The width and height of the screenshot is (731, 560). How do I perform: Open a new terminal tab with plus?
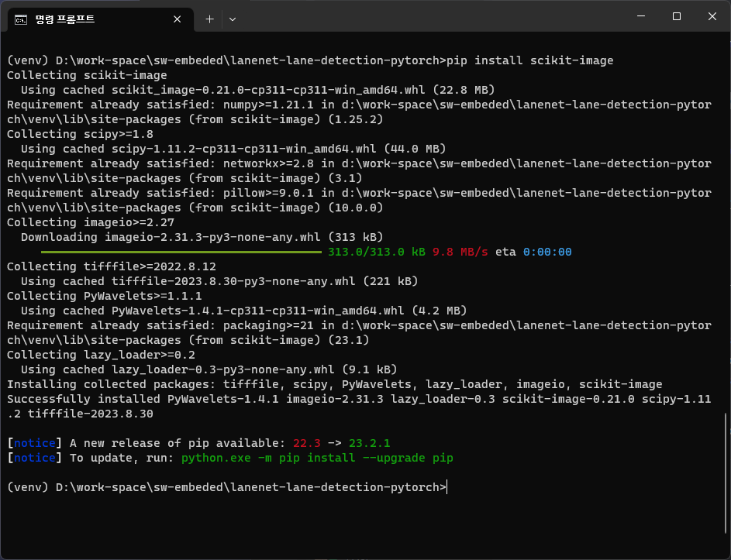click(x=210, y=19)
